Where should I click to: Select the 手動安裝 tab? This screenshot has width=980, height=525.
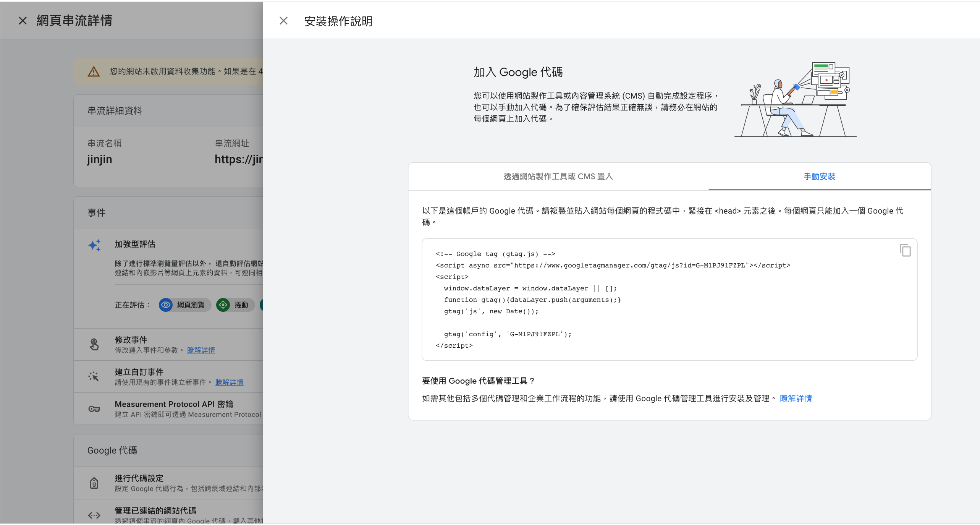pyautogui.click(x=819, y=177)
